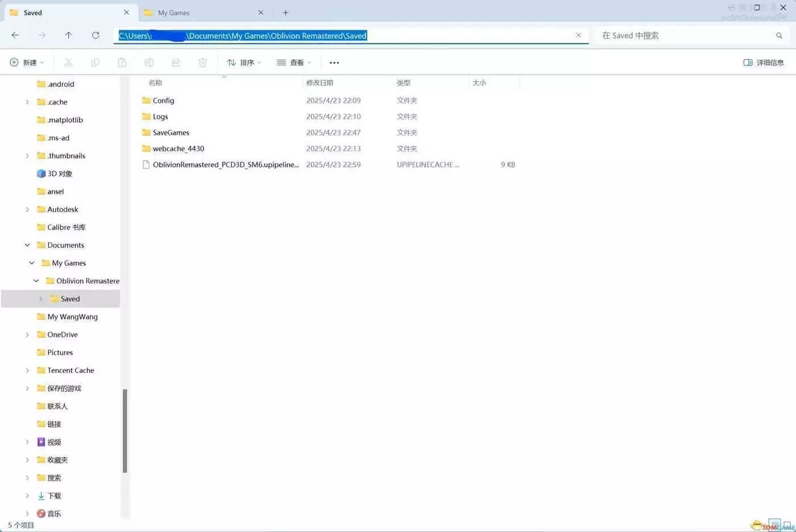Refresh the current folder view
Viewport: 796px width, 532px height.
[96, 35]
